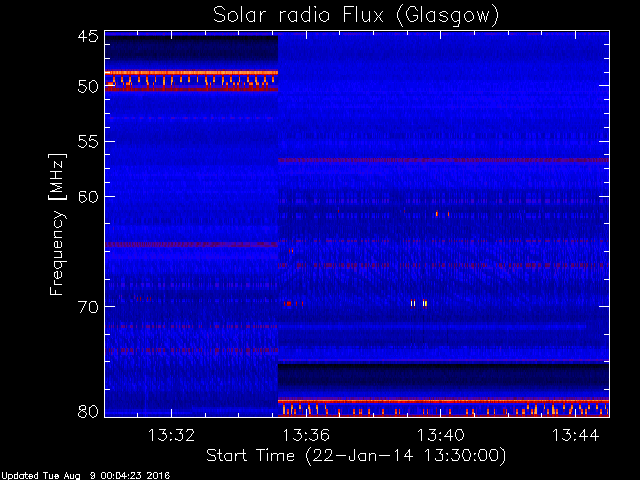Click the 60 frequency axis value
The width and height of the screenshot is (640, 480).
coord(89,197)
